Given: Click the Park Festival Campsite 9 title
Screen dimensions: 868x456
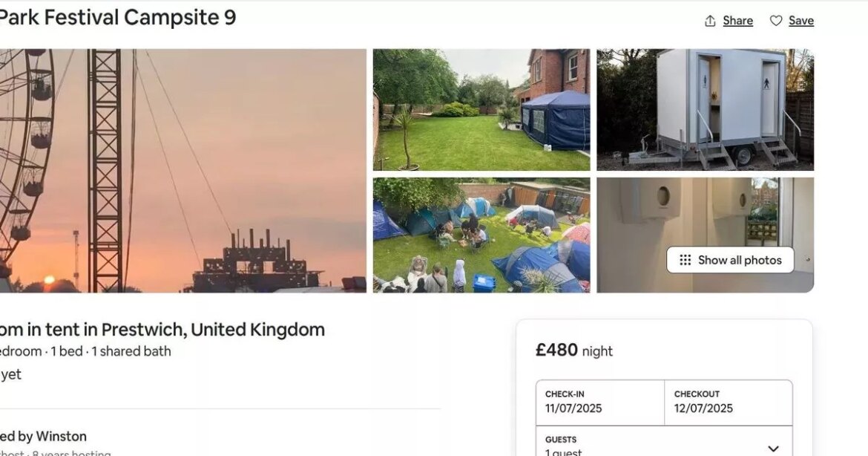Looking at the screenshot, I should [x=118, y=17].
